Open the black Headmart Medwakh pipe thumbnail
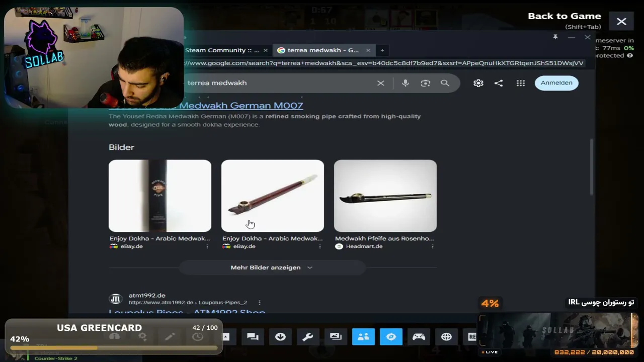This screenshot has width=644, height=362. (385, 196)
